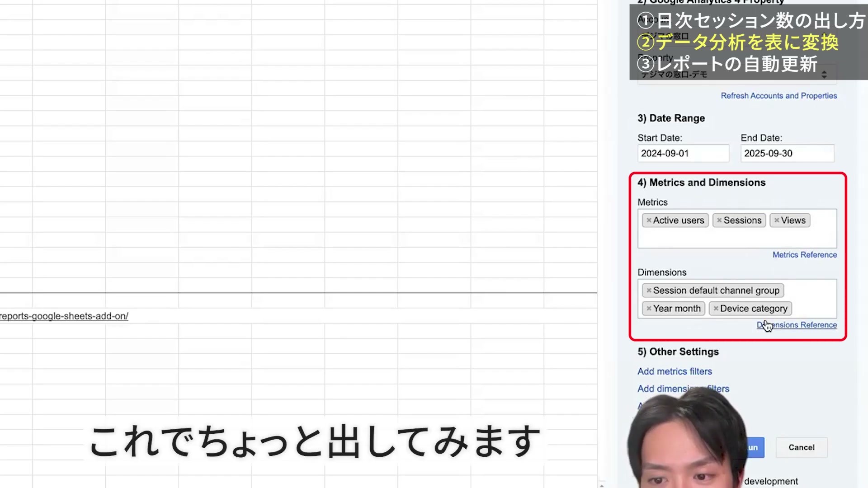Remove the Sessions metric with its x icon
Screen dimensions: 868x488
[719, 221]
